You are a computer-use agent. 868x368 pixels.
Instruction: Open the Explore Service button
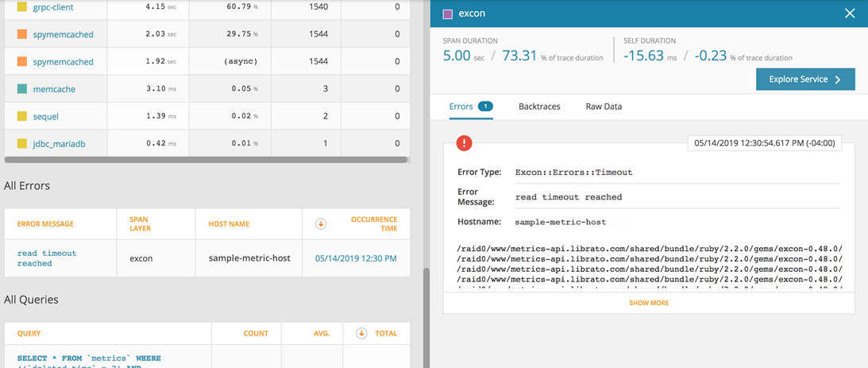click(805, 79)
